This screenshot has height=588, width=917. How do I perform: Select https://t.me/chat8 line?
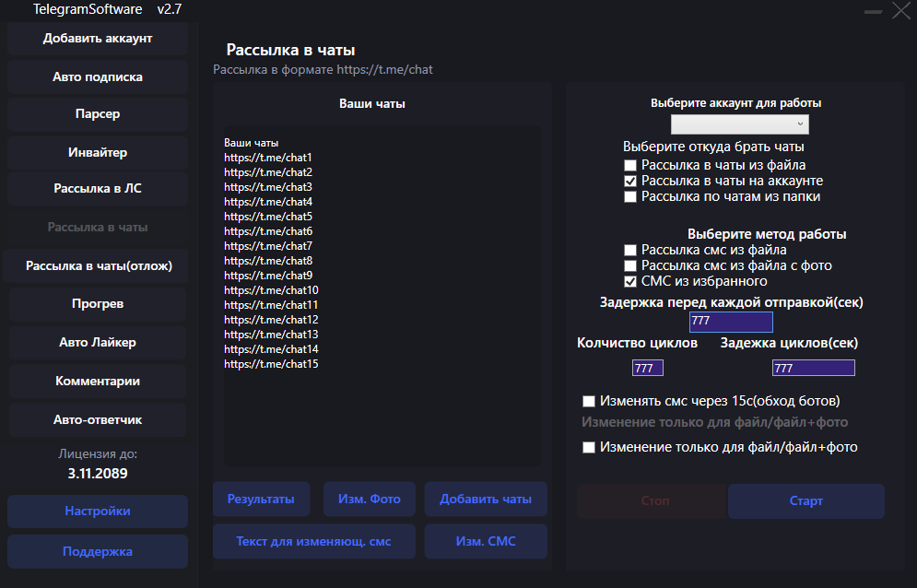pyautogui.click(x=268, y=261)
